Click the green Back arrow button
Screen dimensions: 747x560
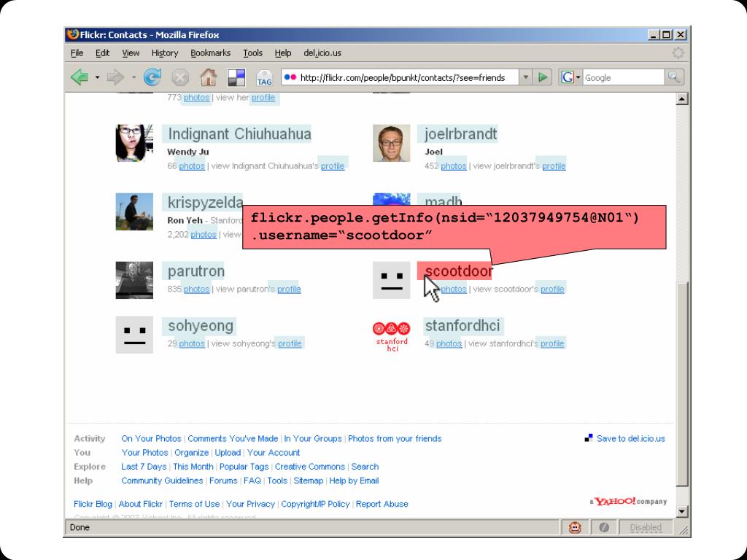80,77
